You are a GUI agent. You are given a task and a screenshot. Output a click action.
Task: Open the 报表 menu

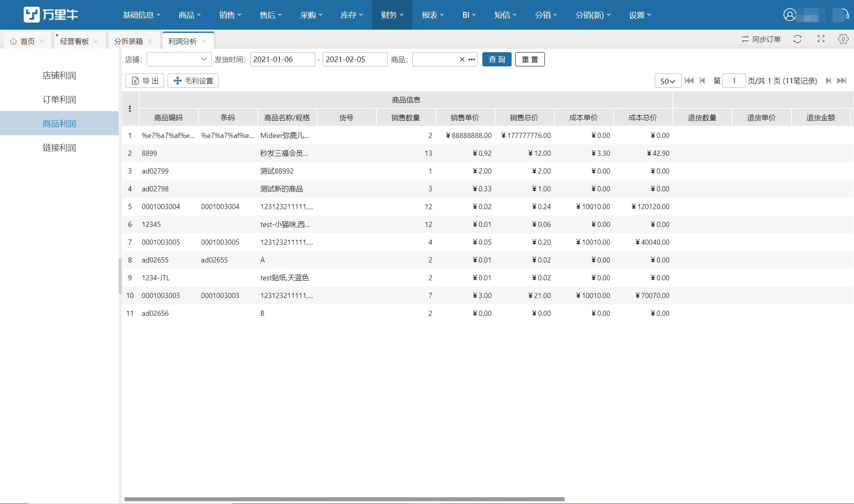[433, 15]
